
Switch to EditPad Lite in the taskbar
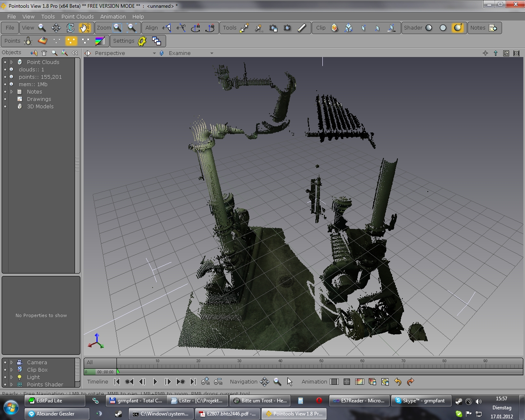click(x=55, y=401)
